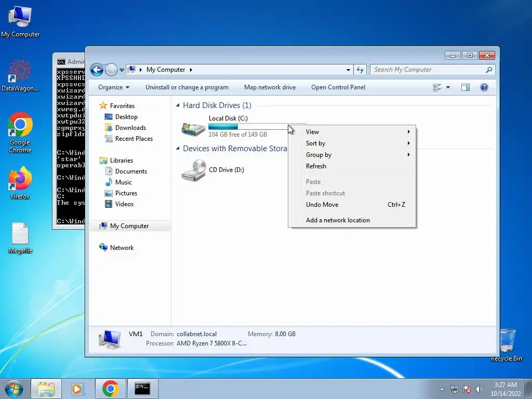This screenshot has width=532, height=399.
Task: Open DataWagon desktop shortcut
Action: [20, 75]
